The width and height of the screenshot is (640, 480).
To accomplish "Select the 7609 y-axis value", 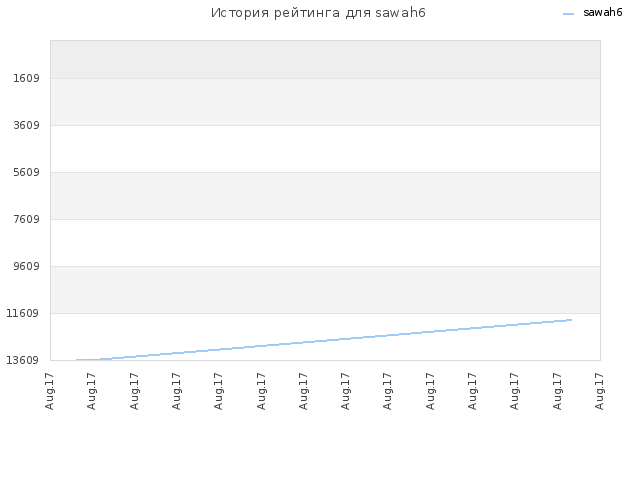I will pos(26,219).
